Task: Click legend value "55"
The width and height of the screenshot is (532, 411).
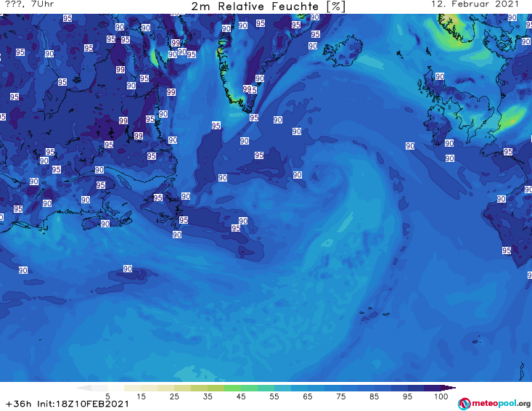Action: [x=274, y=396]
